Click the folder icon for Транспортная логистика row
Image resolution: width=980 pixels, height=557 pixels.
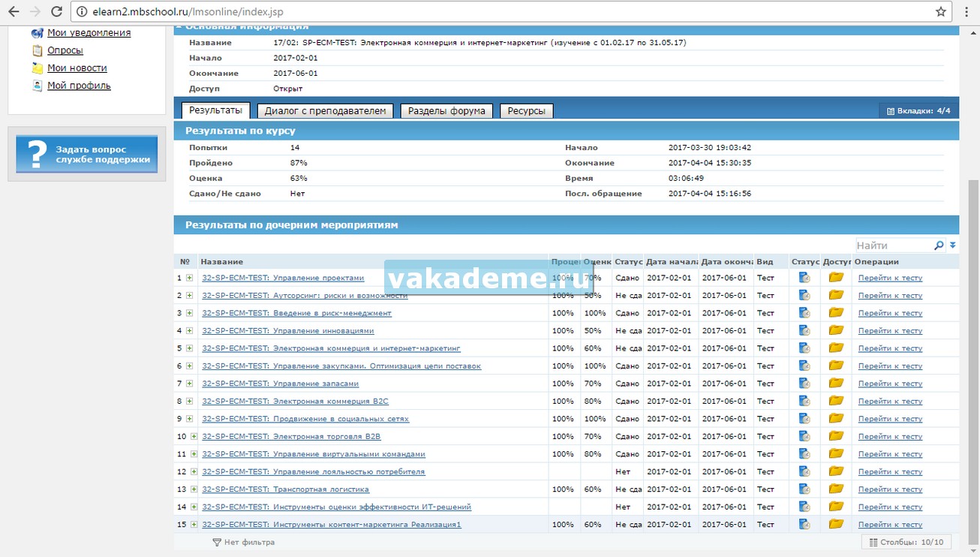click(x=836, y=489)
